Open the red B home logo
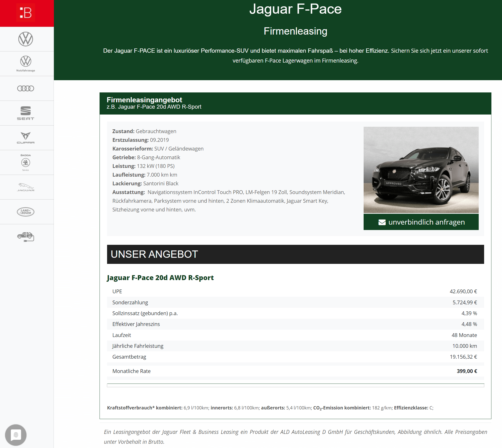The height and width of the screenshot is (448, 502). tap(26, 12)
